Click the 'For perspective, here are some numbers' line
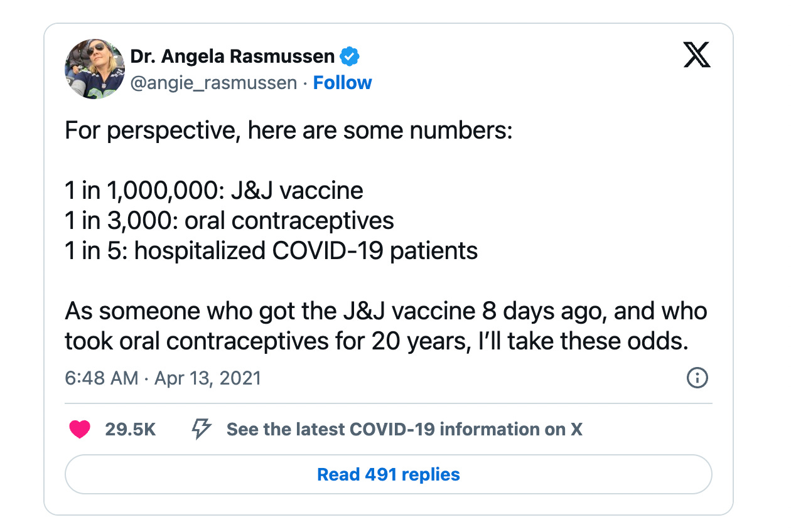 tap(289, 131)
